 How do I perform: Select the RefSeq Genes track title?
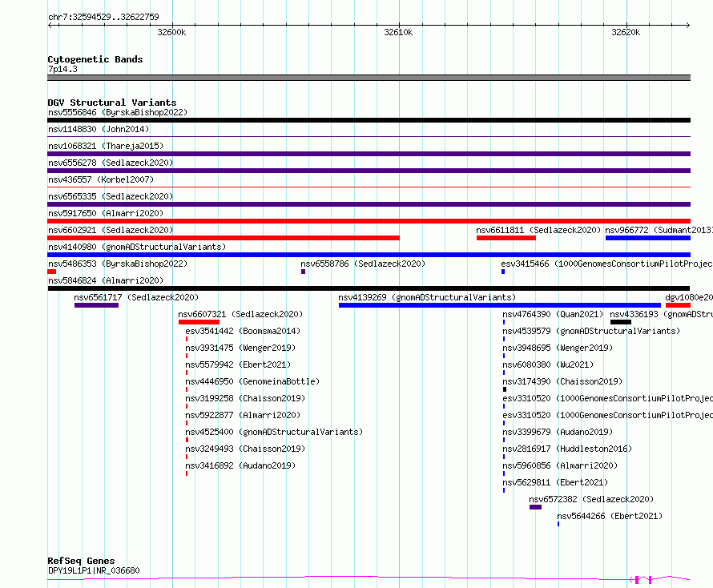82,561
